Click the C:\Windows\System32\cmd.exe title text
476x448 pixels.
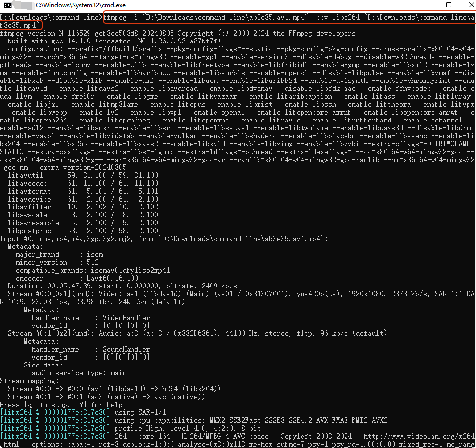[81, 5]
